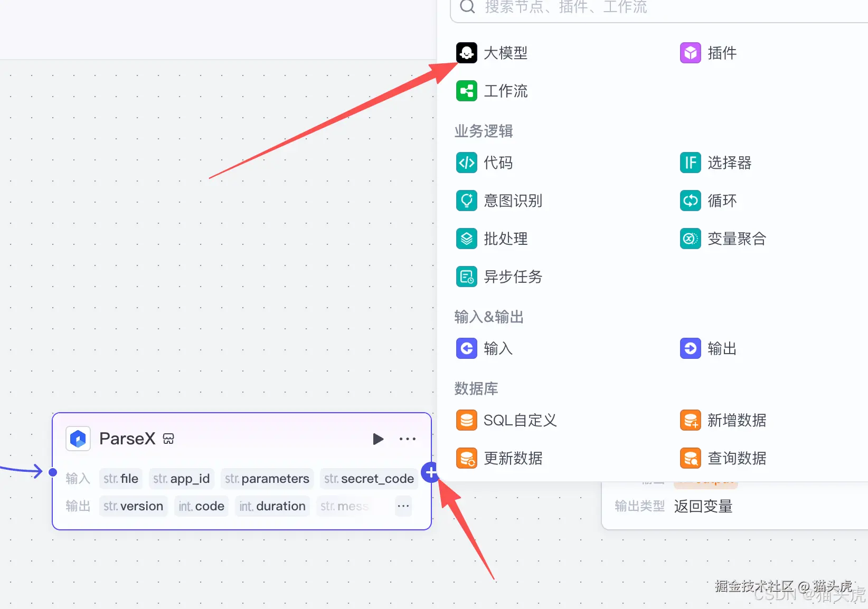
Task: Add a 新增数据 insert data node
Action: (x=737, y=420)
